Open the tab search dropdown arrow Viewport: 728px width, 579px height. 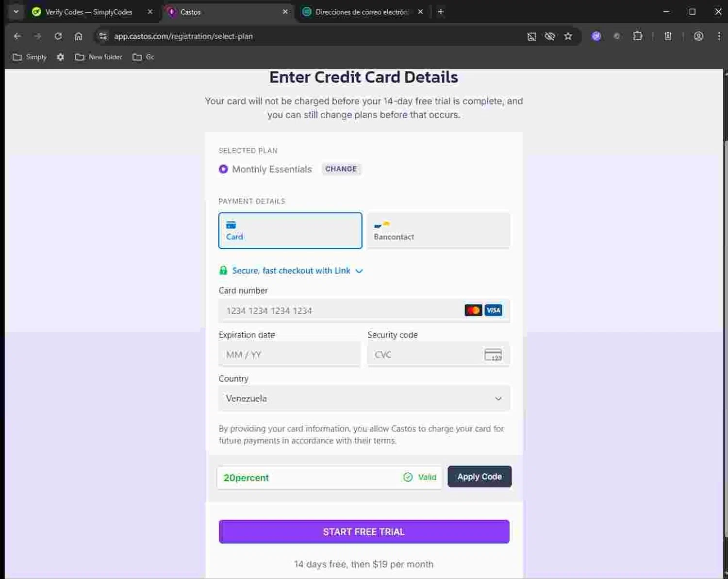point(16,12)
